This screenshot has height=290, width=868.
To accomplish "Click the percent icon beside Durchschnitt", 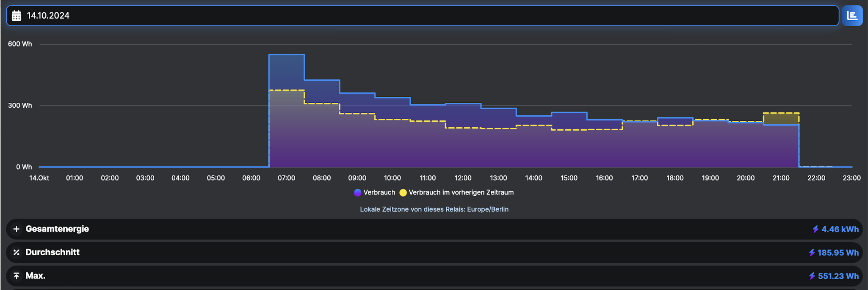I will click(17, 252).
